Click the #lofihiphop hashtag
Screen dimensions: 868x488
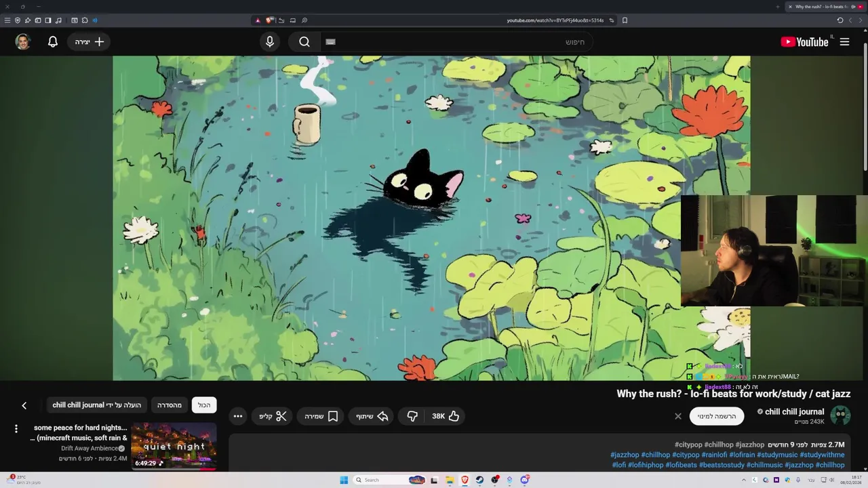coord(645,465)
